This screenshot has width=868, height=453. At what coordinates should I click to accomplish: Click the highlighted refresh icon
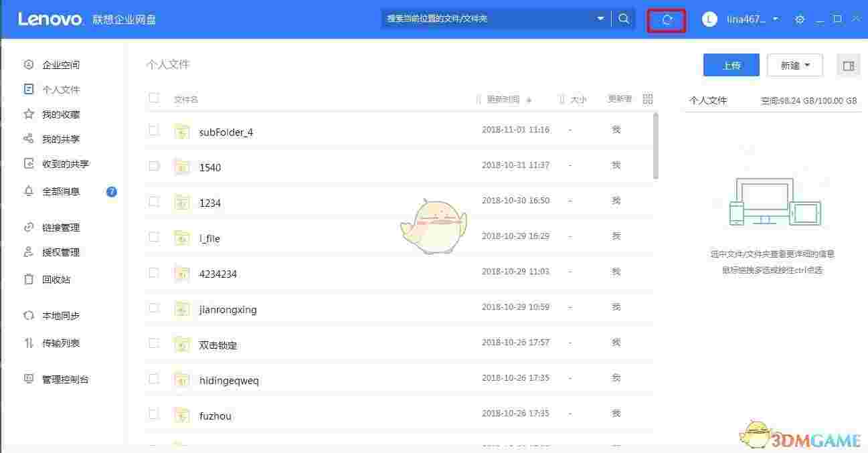pos(666,19)
